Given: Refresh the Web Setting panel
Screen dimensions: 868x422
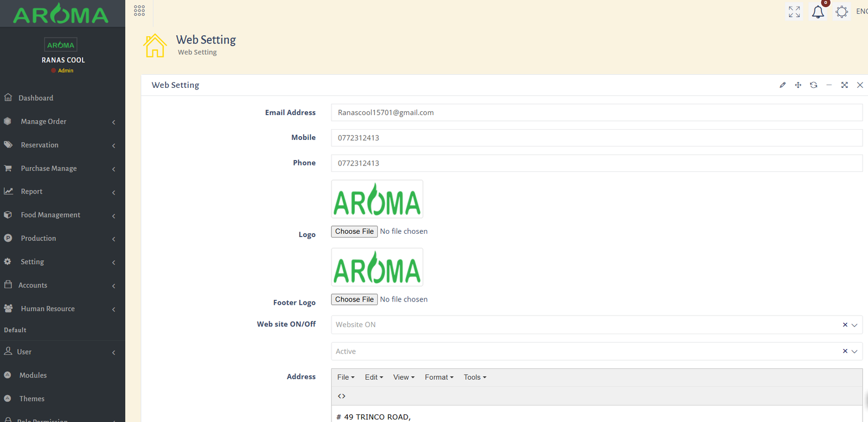Looking at the screenshot, I should coord(813,85).
